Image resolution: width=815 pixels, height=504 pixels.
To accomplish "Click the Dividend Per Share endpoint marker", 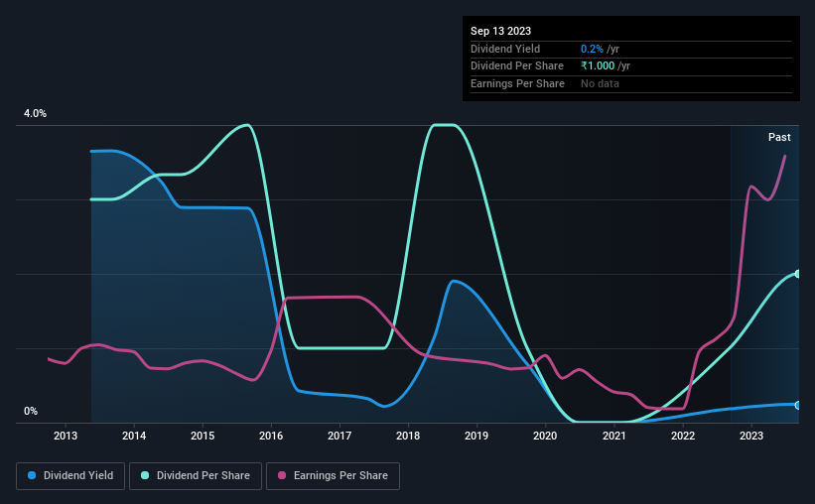I will [x=798, y=274].
